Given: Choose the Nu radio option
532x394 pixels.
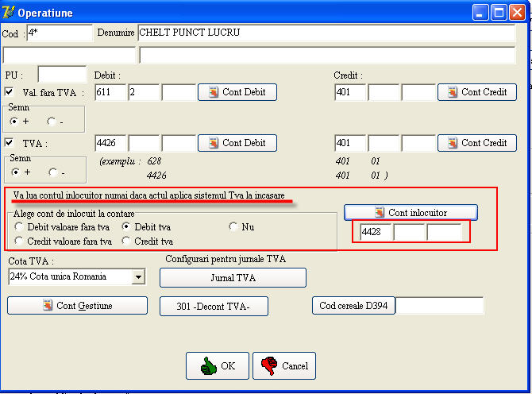Looking at the screenshot, I should point(233,226).
